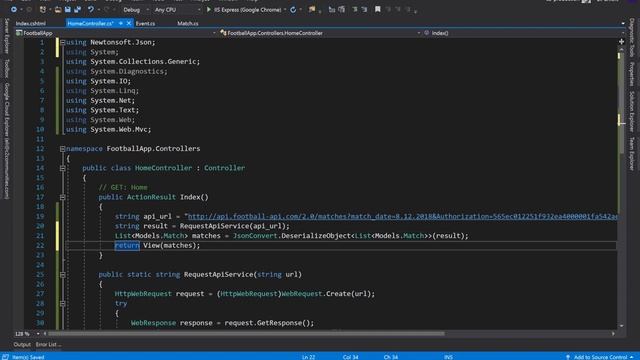Click the Open File folder icon
This screenshot has height=360, width=640.
(x=58, y=9)
